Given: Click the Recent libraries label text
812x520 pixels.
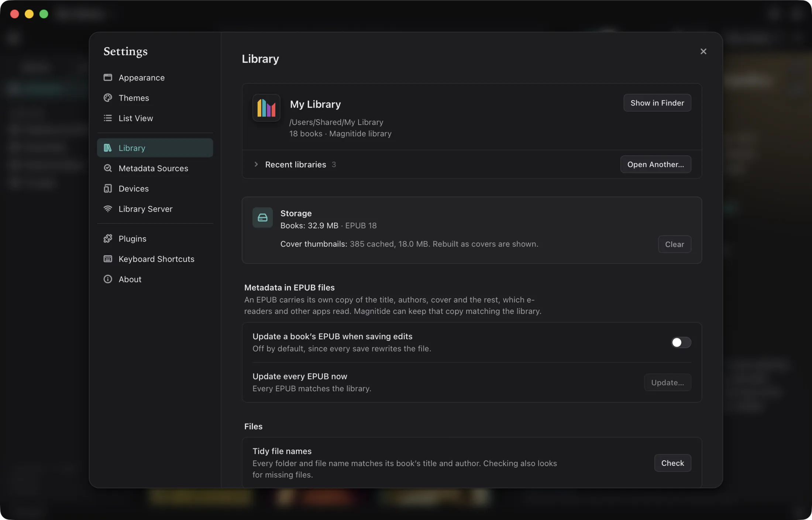Looking at the screenshot, I should click(x=295, y=164).
